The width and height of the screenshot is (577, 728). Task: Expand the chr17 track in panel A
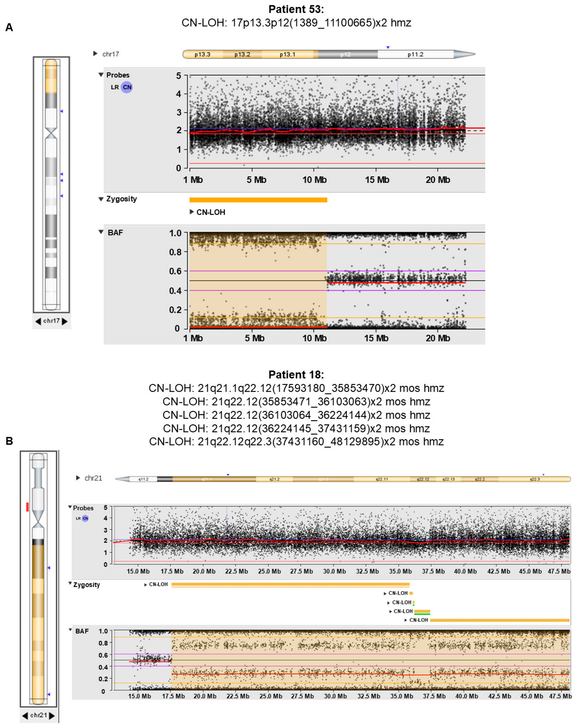95,53
